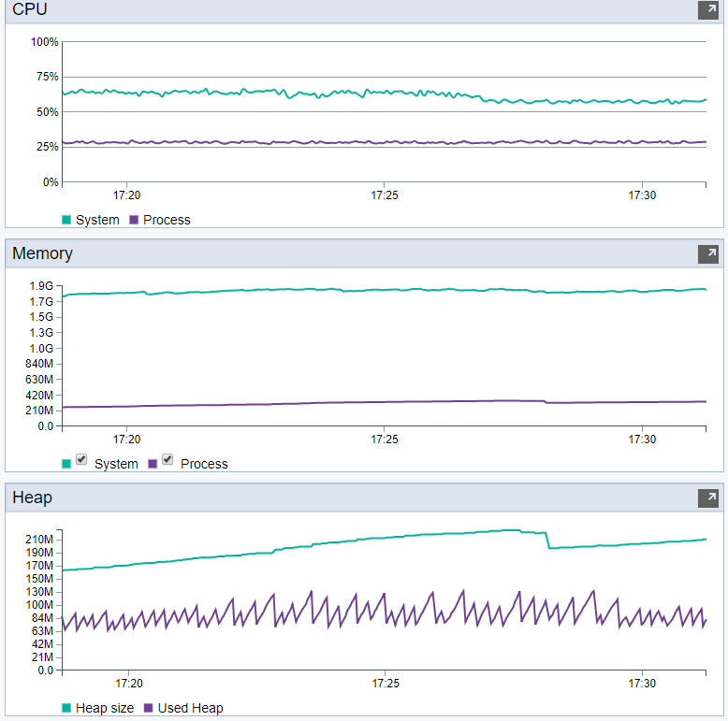
Task: Click the Process label in CPU legend
Action: 167,220
